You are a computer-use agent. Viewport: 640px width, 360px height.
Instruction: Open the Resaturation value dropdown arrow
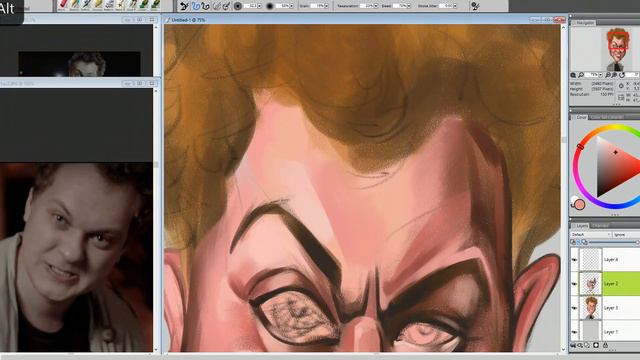coord(376,6)
